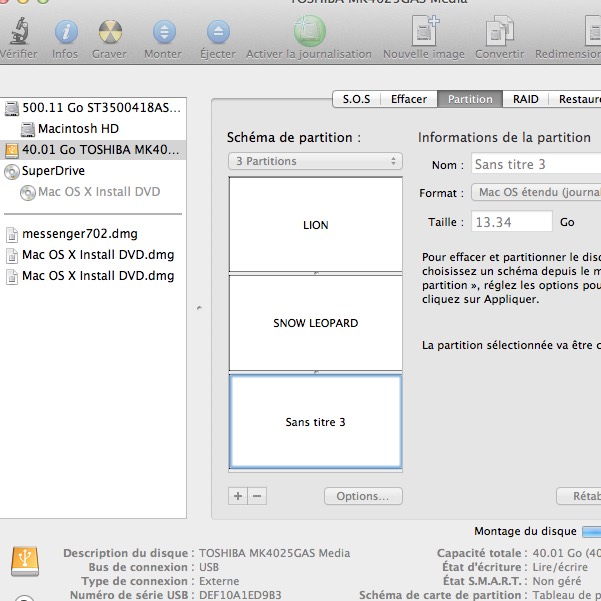Click the Externe connection type text
The height and width of the screenshot is (601, 601).
pos(219,581)
